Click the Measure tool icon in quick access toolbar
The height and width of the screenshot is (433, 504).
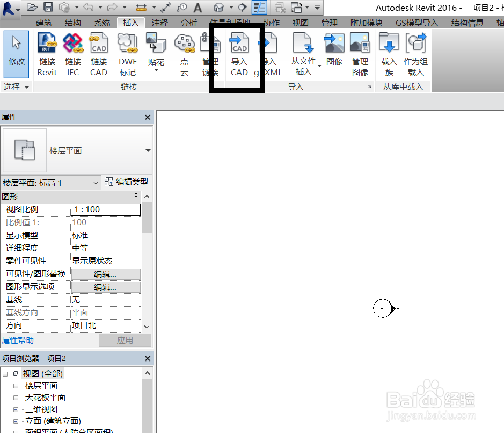142,8
